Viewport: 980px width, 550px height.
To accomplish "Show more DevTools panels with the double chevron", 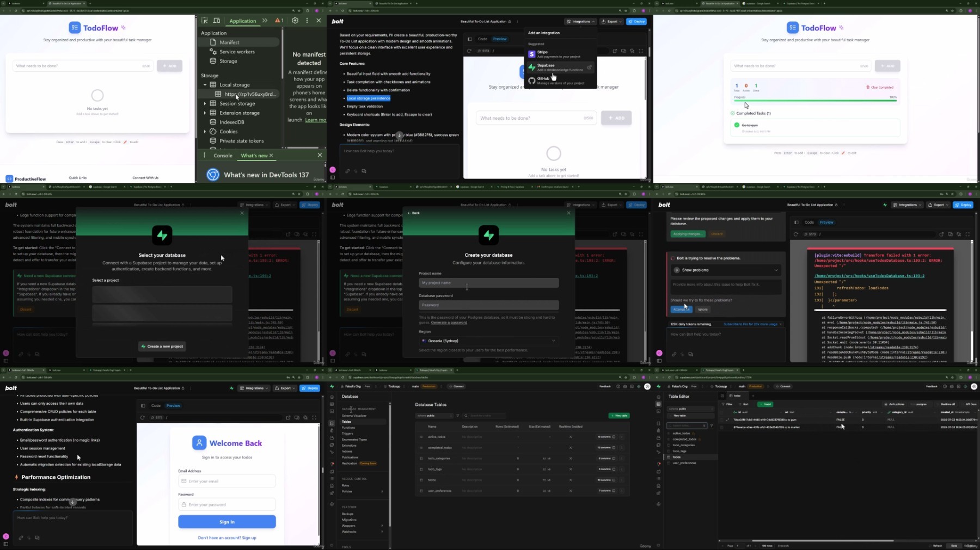I will (x=265, y=21).
